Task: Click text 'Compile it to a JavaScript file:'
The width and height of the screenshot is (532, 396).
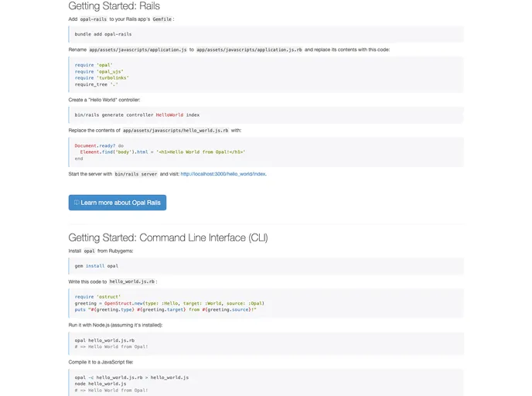Action: click(x=101, y=362)
